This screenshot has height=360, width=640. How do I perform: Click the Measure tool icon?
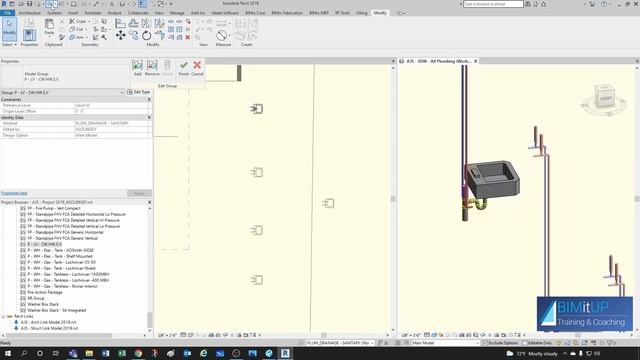click(222, 36)
